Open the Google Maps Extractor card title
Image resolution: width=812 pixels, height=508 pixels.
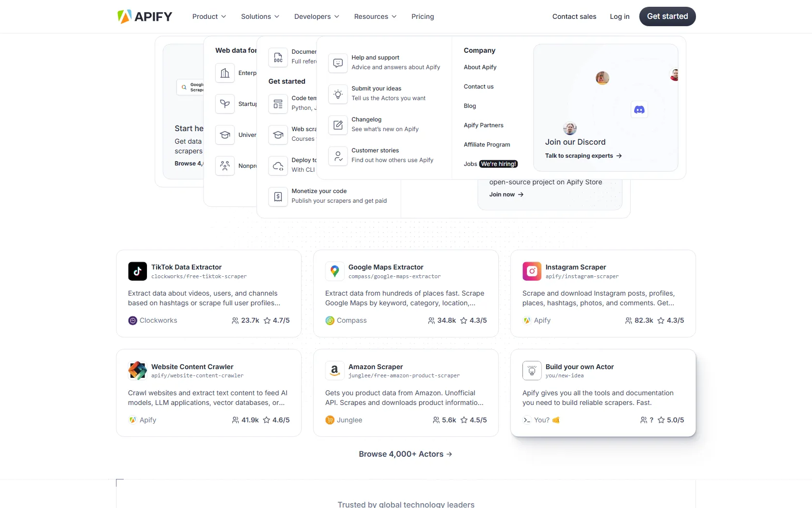tap(386, 267)
